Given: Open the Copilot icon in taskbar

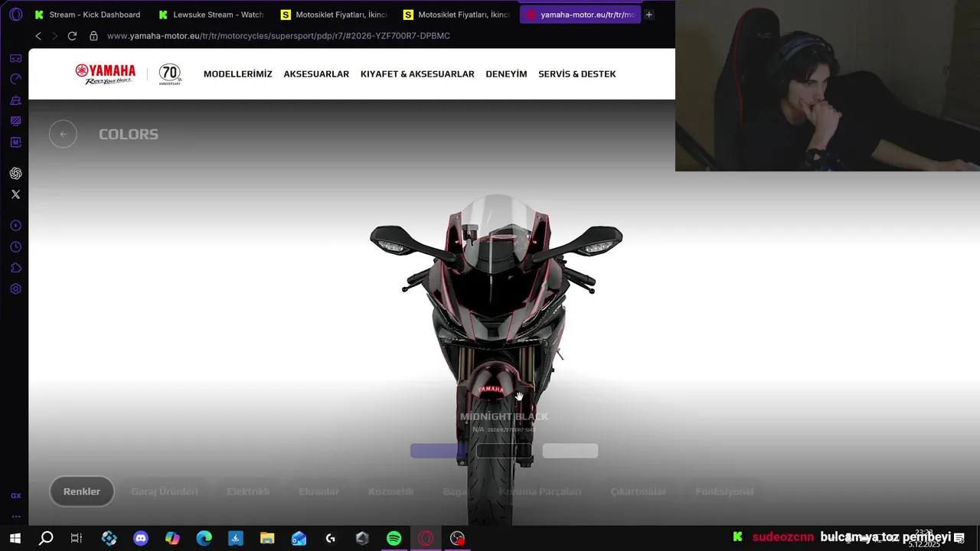Looking at the screenshot, I should (x=172, y=538).
